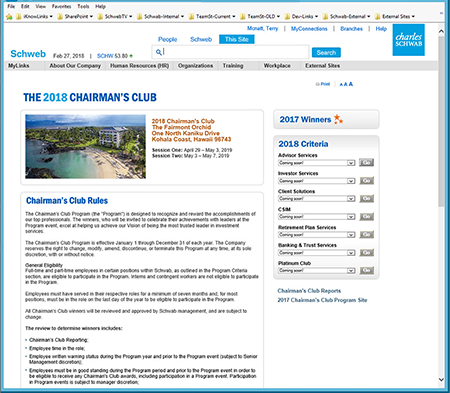Click the Monatt, Terry user link
This screenshot has width=450, height=393.
[x=262, y=29]
